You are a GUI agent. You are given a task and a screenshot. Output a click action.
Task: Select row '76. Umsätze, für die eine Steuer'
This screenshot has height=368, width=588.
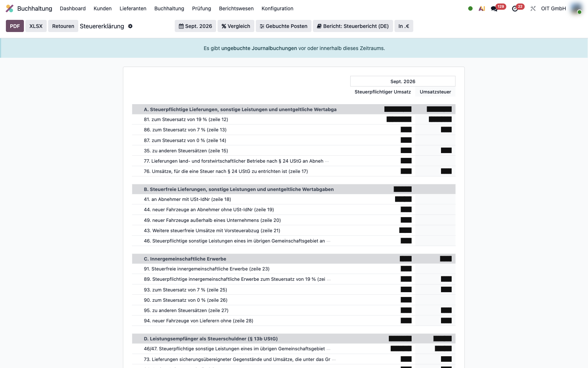294,171
